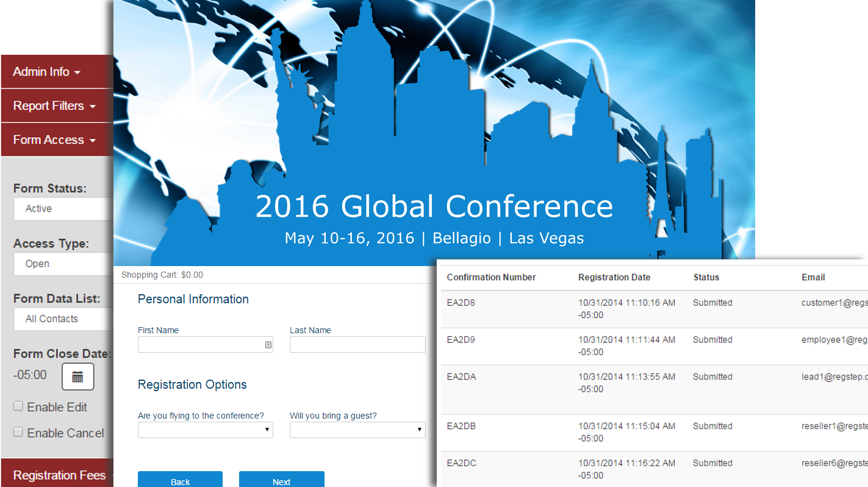Click the Registration Options heading

(x=192, y=384)
